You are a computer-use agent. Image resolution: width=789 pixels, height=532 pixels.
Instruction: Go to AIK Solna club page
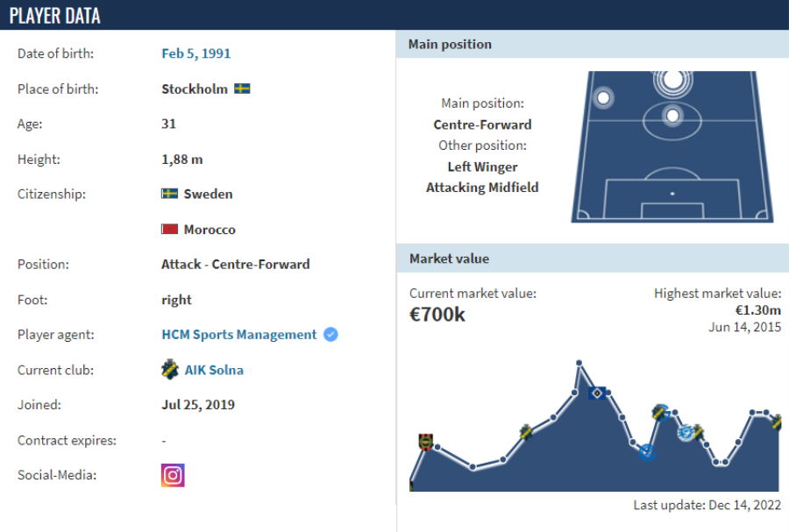coord(214,370)
